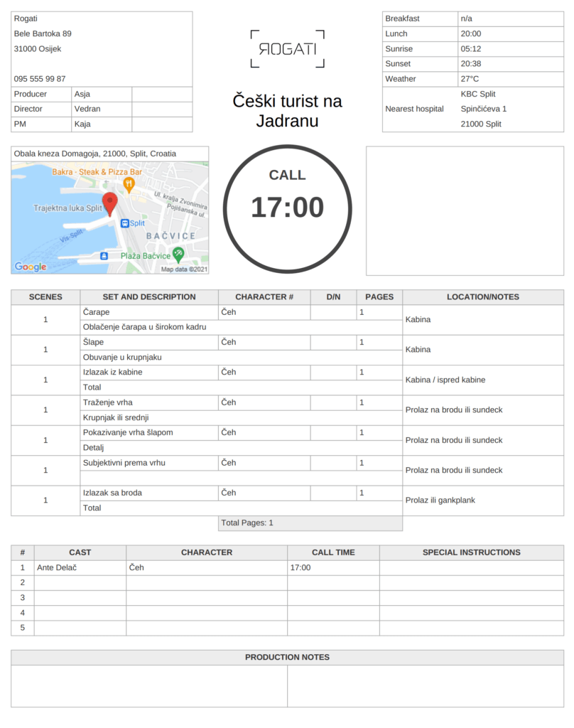
Task: Open the map thumbnail of Split harbor
Action: [x=110, y=218]
